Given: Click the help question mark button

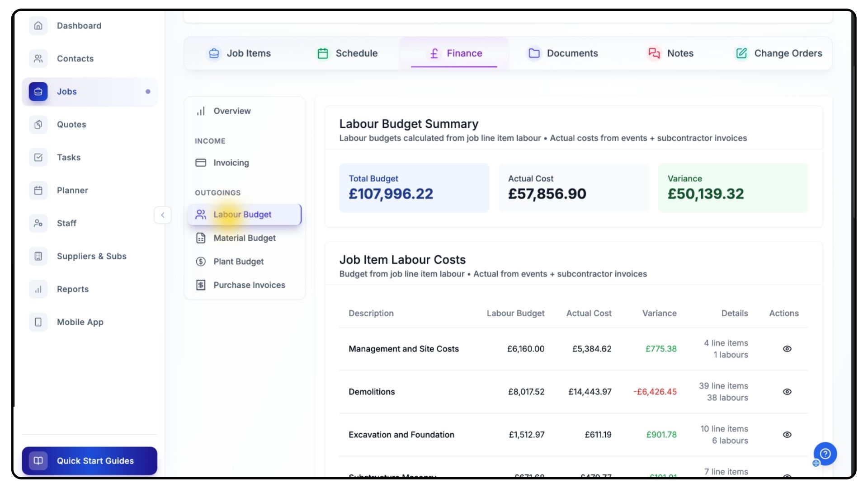Looking at the screenshot, I should [x=825, y=454].
